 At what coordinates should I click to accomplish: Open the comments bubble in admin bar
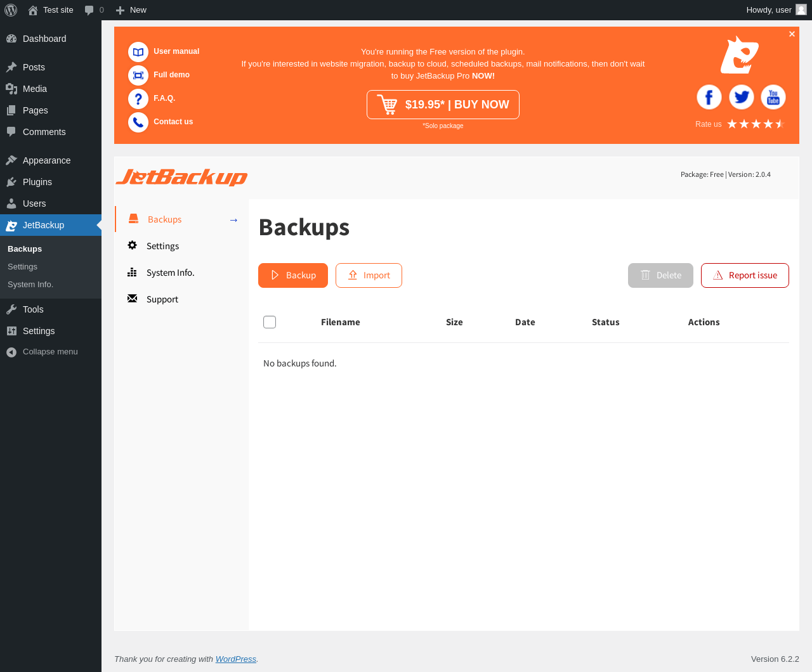coord(94,10)
